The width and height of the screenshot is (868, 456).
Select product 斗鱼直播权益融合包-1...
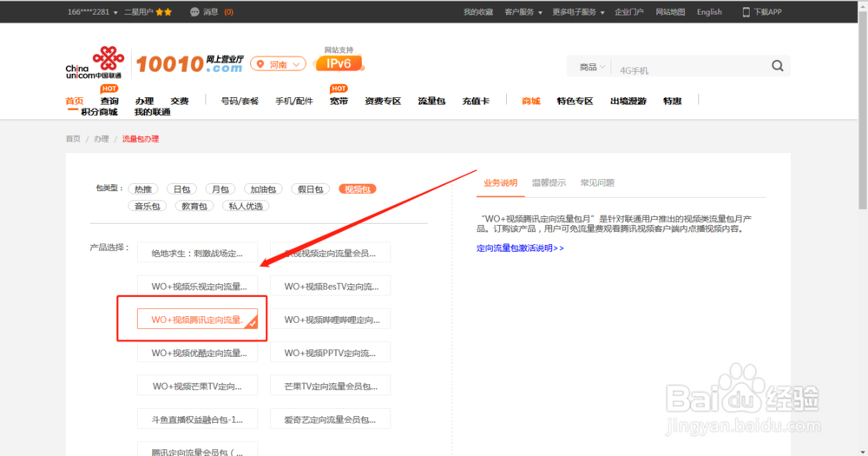198,419
